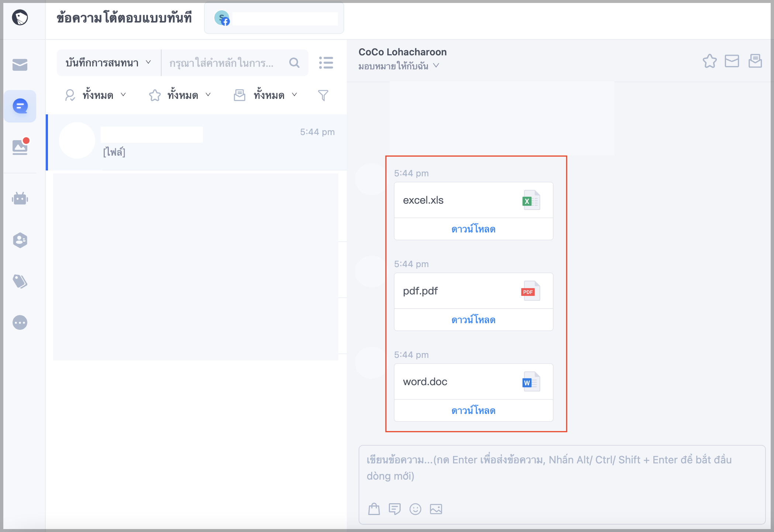Click the envelope icon in chat header
This screenshot has height=532, width=774.
click(732, 61)
